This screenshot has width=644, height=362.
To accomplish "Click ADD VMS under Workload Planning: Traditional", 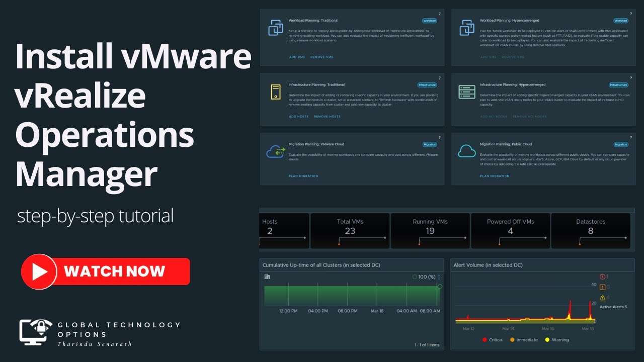I will pyautogui.click(x=297, y=57).
